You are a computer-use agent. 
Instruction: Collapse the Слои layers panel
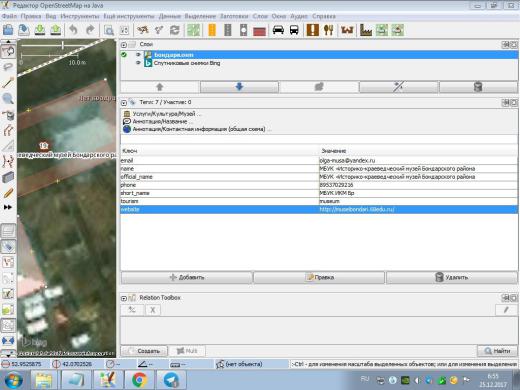click(x=124, y=44)
